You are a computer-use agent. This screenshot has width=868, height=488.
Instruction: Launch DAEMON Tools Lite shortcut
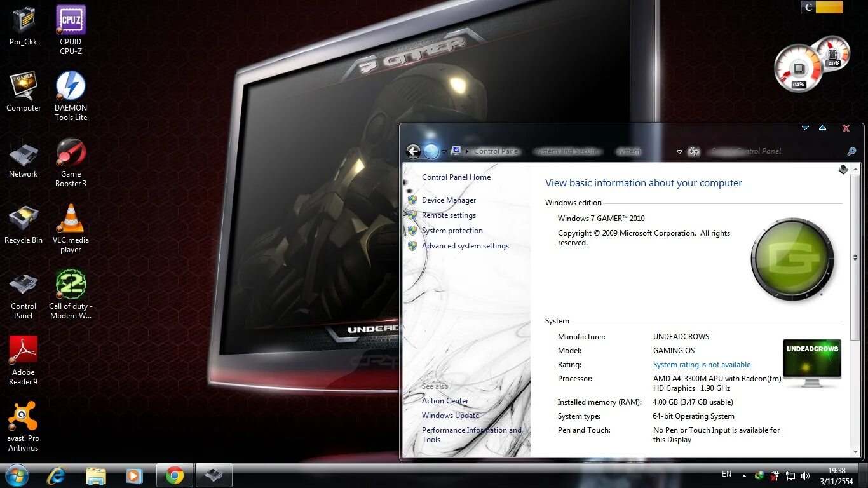tap(71, 96)
